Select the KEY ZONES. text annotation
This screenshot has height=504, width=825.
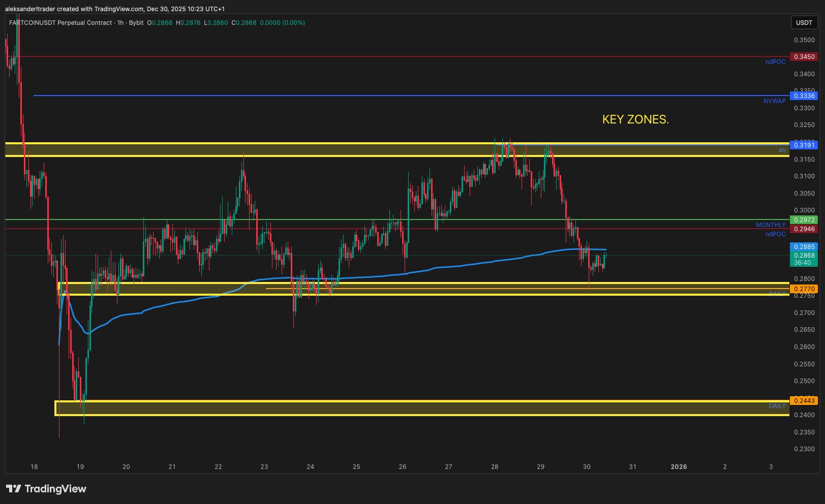635,119
